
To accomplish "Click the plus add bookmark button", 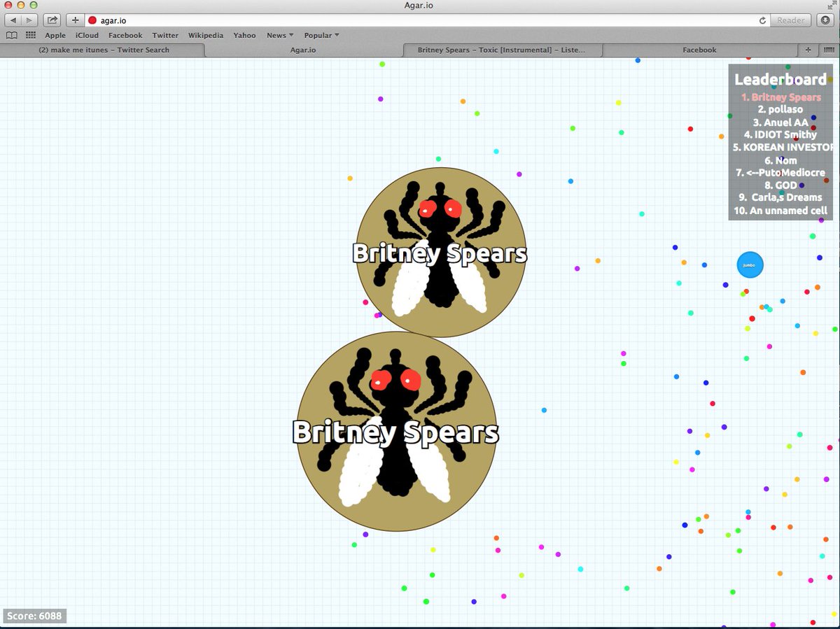I will click(76, 20).
